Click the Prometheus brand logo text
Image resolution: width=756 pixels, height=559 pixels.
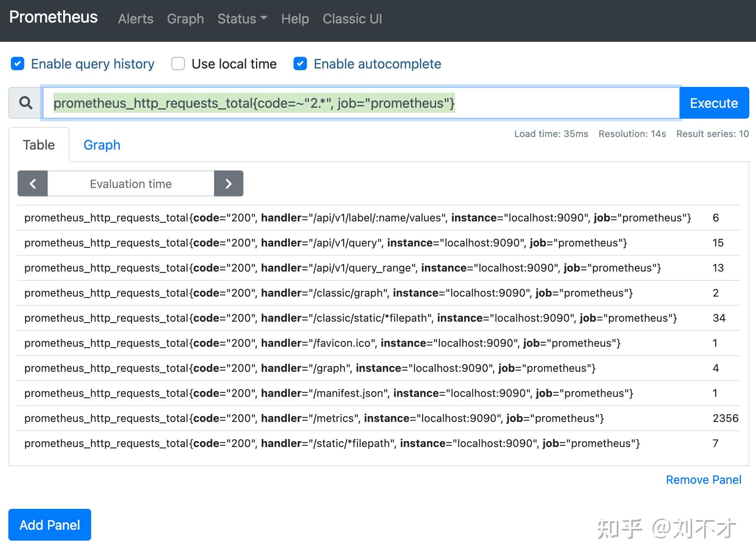(x=54, y=17)
